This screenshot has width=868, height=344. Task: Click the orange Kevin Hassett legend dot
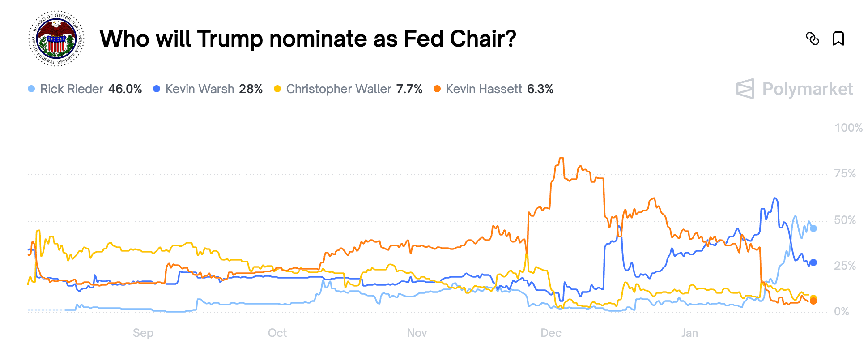click(436, 89)
